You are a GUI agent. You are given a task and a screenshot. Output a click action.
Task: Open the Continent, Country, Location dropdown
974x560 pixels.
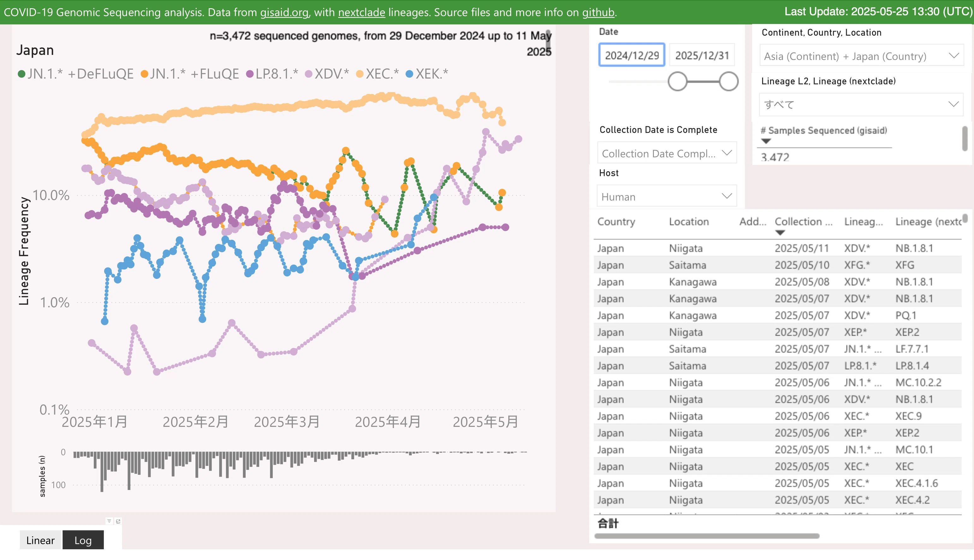[x=861, y=56]
